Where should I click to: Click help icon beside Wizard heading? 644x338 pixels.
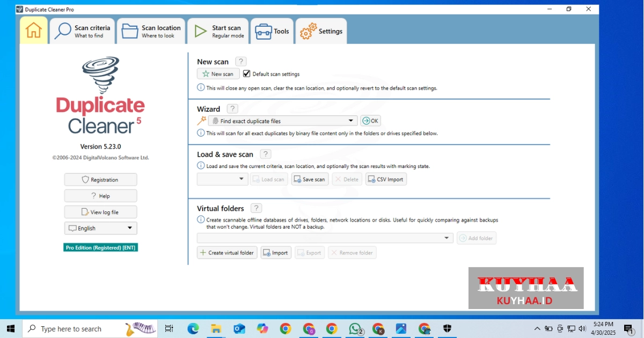pyautogui.click(x=232, y=109)
